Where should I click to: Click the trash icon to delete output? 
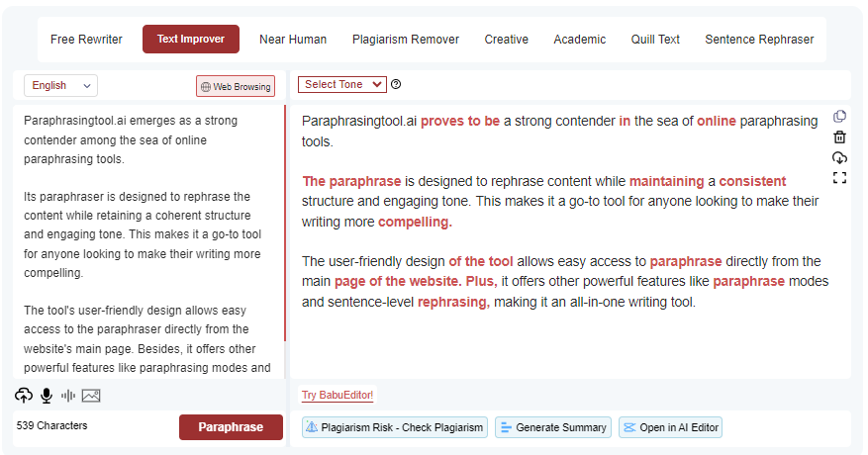pyautogui.click(x=839, y=136)
